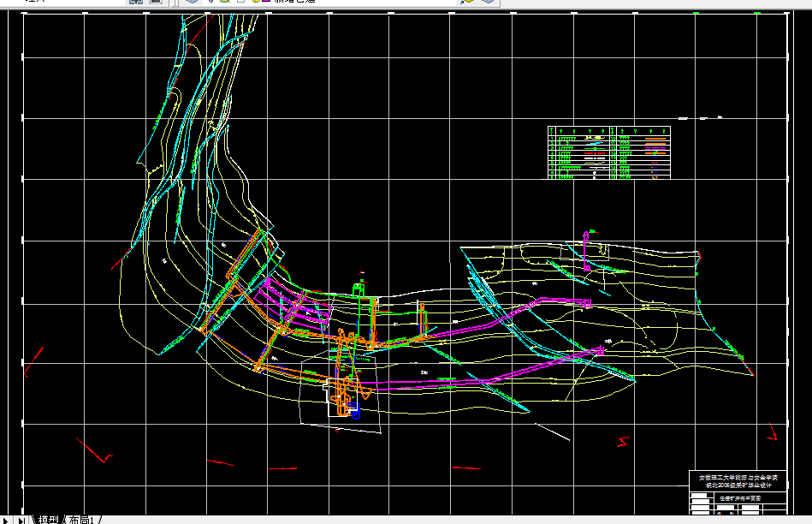Select the red line sample in legend
Image resolution: width=812 pixels, height=524 pixels.
(x=595, y=153)
